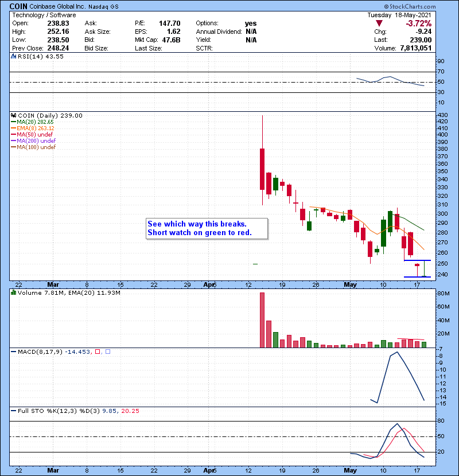
Task: Click the Technology / Software sector label
Action: pos(44,15)
